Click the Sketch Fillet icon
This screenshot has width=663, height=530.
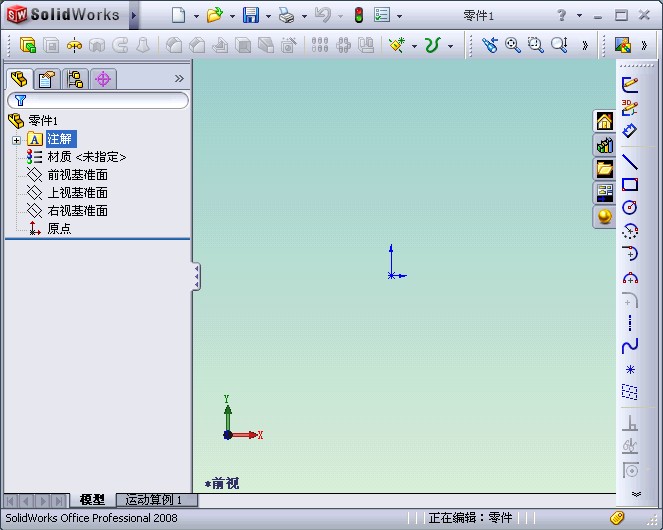[630, 299]
